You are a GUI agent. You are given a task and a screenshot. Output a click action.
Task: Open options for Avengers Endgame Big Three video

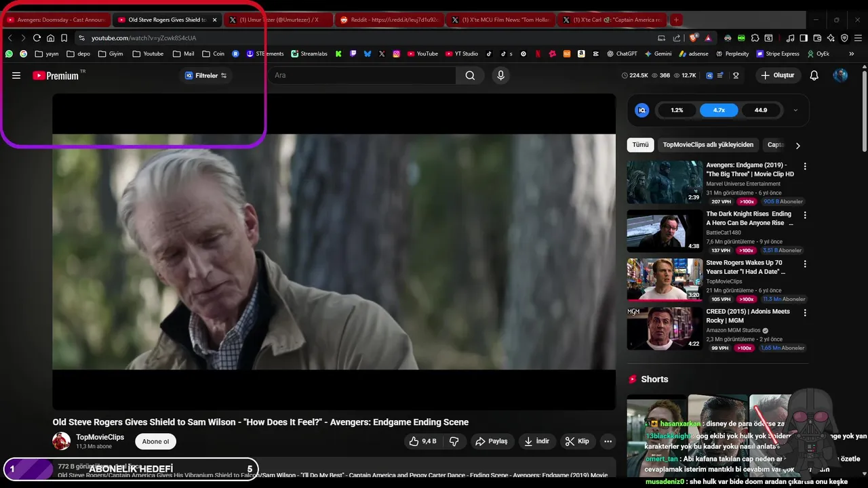click(x=805, y=166)
